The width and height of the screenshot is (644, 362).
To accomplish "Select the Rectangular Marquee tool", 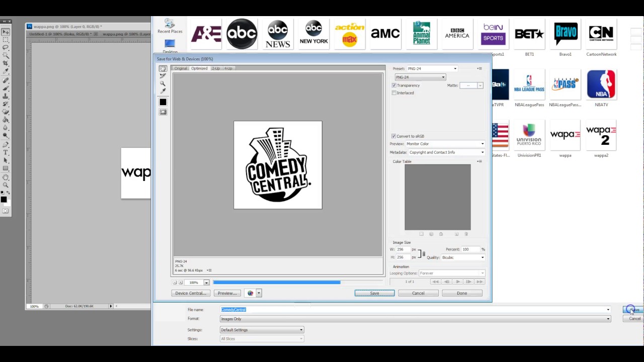I will pyautogui.click(x=6, y=40).
